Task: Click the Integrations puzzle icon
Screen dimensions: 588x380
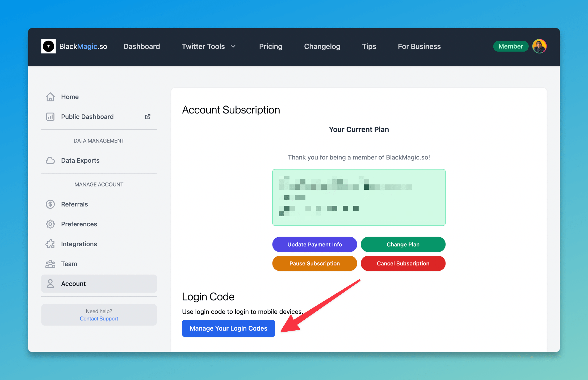Action: click(x=50, y=244)
